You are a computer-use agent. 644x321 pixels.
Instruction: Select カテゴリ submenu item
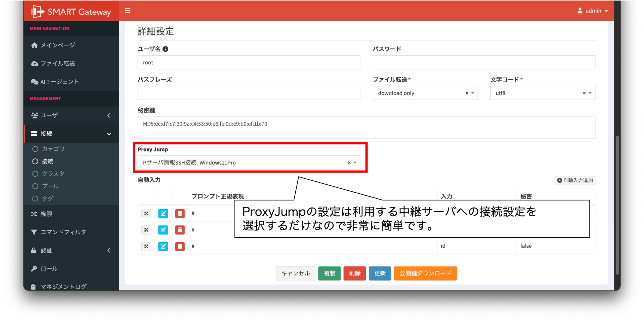[53, 149]
